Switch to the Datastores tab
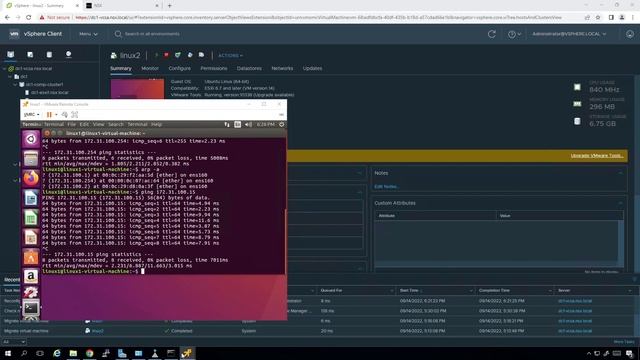Image resolution: width=640 pixels, height=360 pixels. coord(249,69)
